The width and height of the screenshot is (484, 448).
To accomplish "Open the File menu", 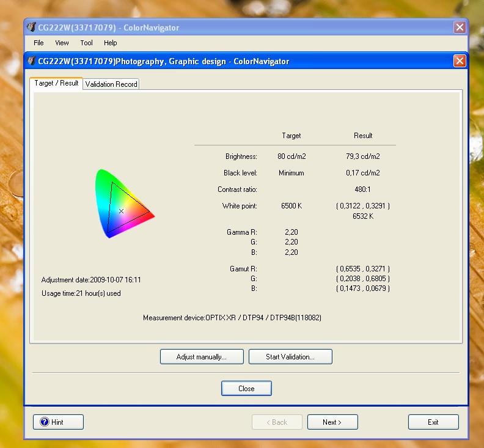I will 38,43.
